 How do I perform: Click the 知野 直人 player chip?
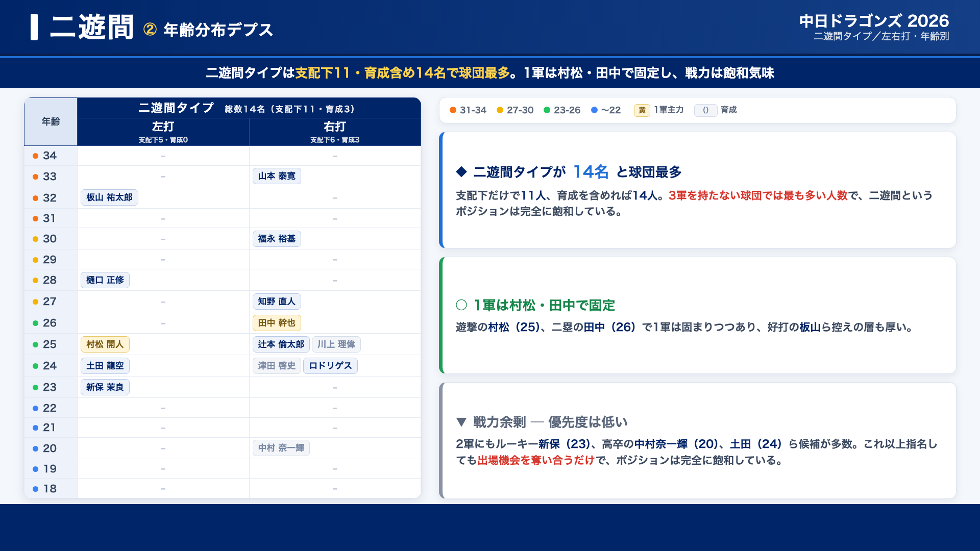click(277, 302)
